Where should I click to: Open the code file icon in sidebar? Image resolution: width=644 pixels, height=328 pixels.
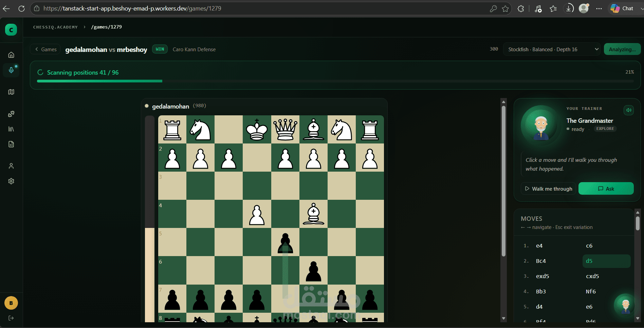11,144
